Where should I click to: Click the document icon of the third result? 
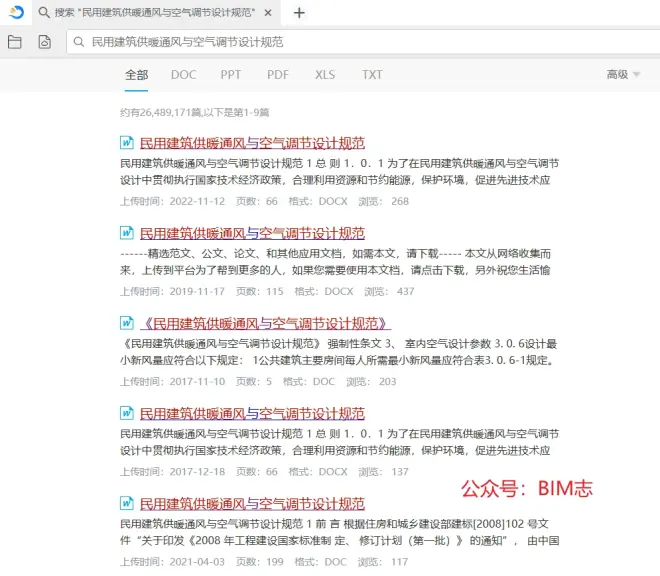pyautogui.click(x=127, y=323)
